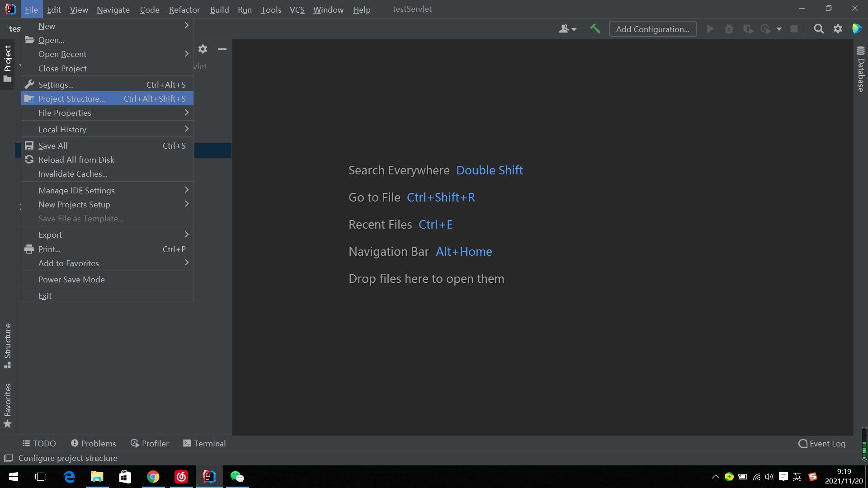The image size is (868, 488).
Task: Click the Profiler run icon in toolbar
Action: click(765, 29)
